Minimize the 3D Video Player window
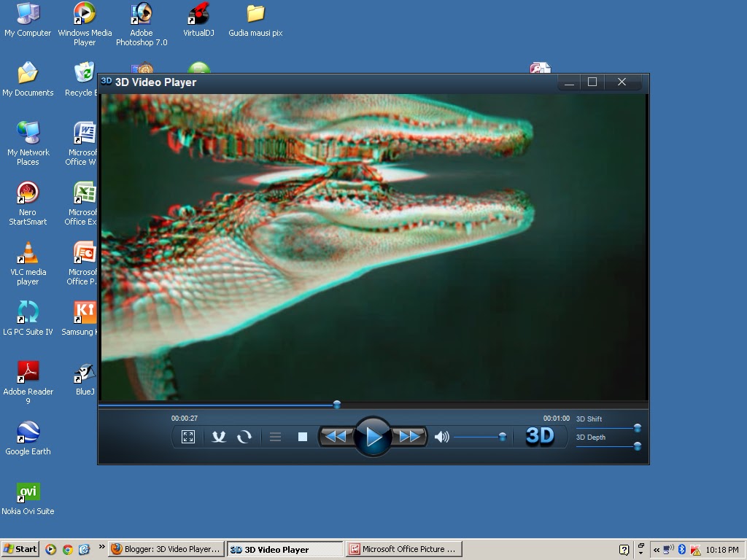The image size is (747, 560). (x=569, y=82)
